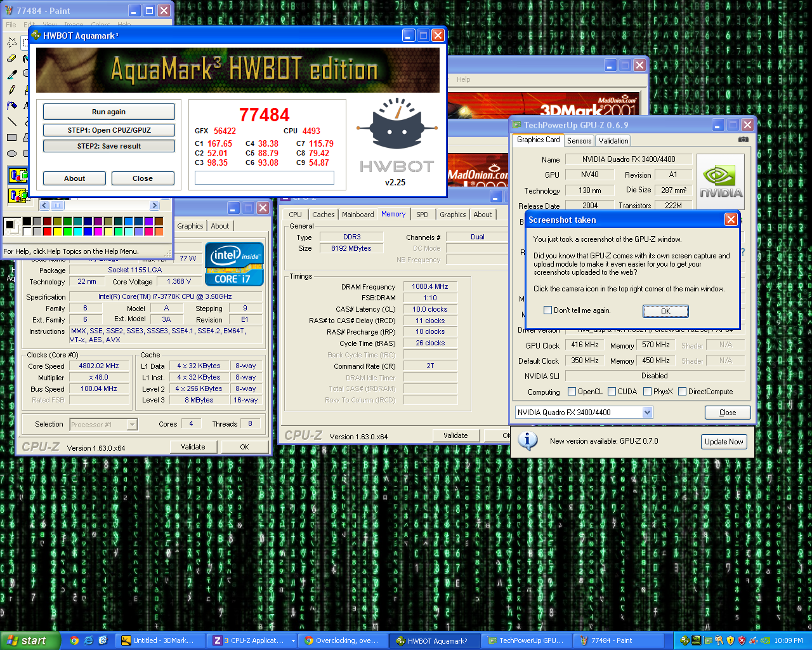812x650 pixels.
Task: Select the Ellipse shape tool in Paint
Action: coord(12,153)
